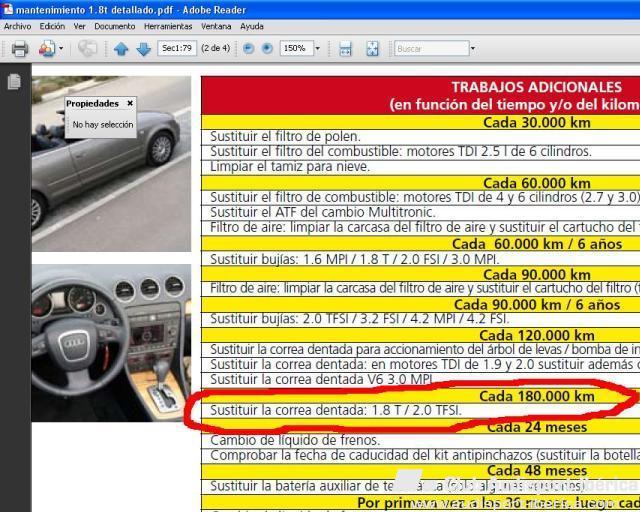640x512 pixels.
Task: Open the Herramientas menu
Action: click(168, 26)
